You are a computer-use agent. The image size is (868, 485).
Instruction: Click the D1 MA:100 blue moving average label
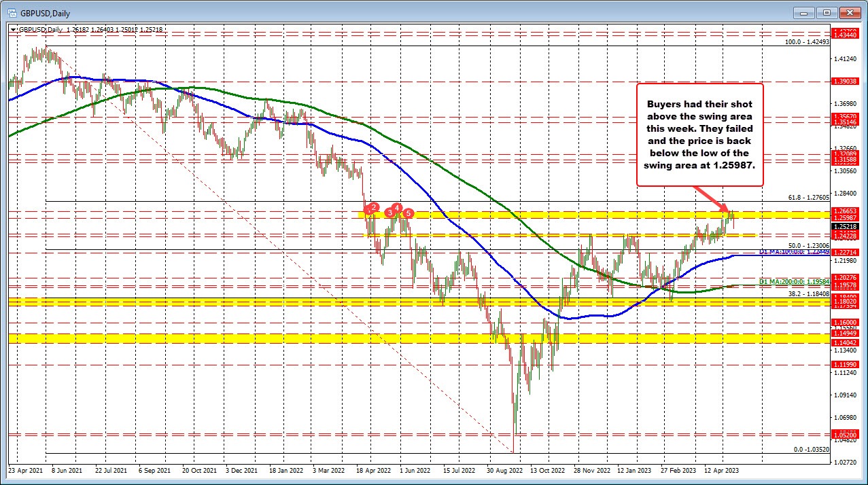pyautogui.click(x=794, y=252)
